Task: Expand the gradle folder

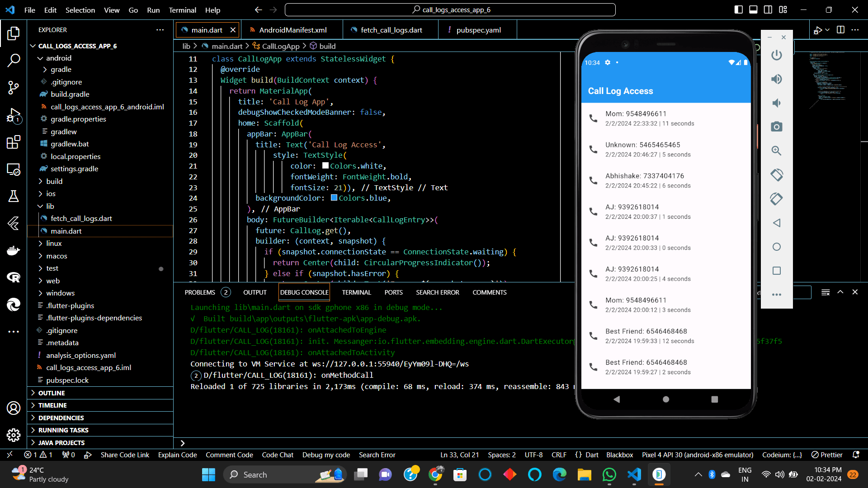Action: pyautogui.click(x=61, y=70)
